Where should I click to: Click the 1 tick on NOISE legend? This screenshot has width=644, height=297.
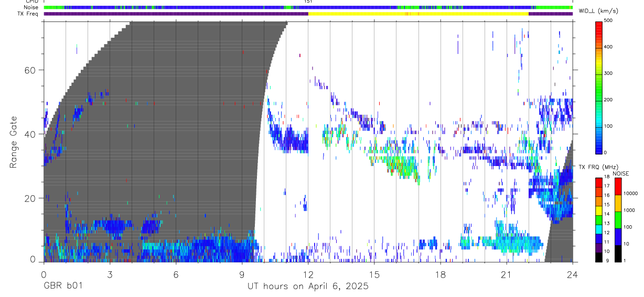tap(625, 261)
